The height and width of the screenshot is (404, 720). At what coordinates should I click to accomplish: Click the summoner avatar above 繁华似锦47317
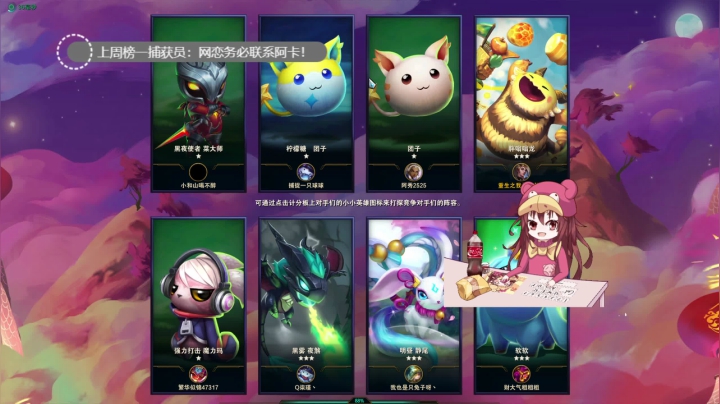pos(198,374)
